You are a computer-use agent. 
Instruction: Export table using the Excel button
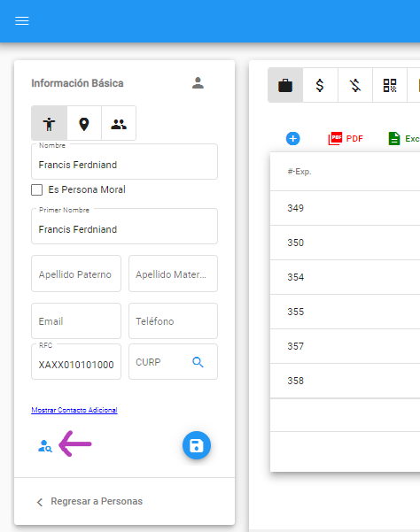point(404,138)
